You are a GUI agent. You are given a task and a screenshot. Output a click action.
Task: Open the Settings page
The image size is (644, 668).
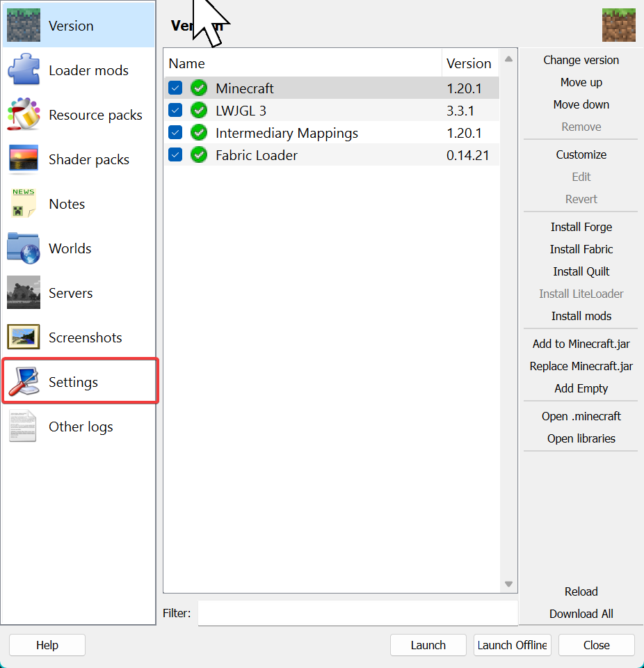pyautogui.click(x=73, y=382)
